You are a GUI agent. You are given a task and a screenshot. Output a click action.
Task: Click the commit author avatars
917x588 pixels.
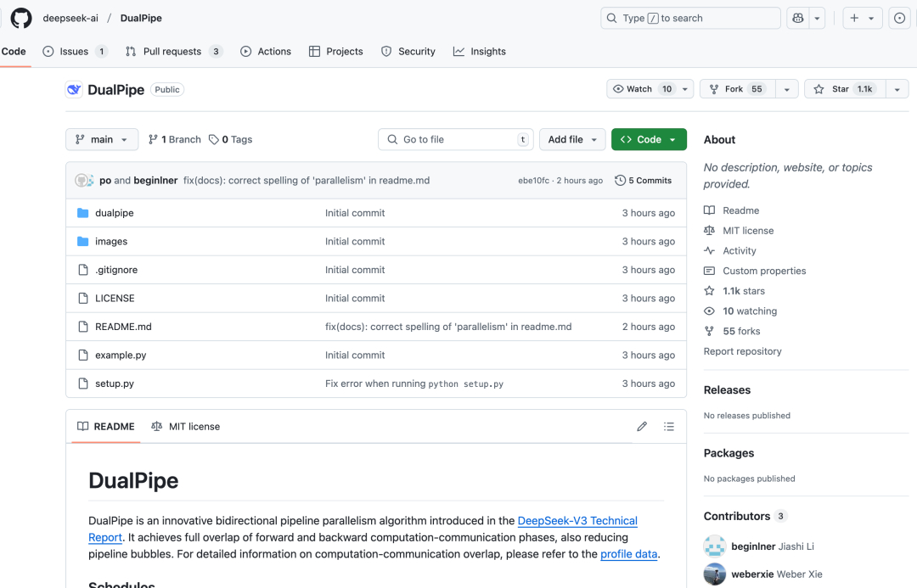point(84,181)
